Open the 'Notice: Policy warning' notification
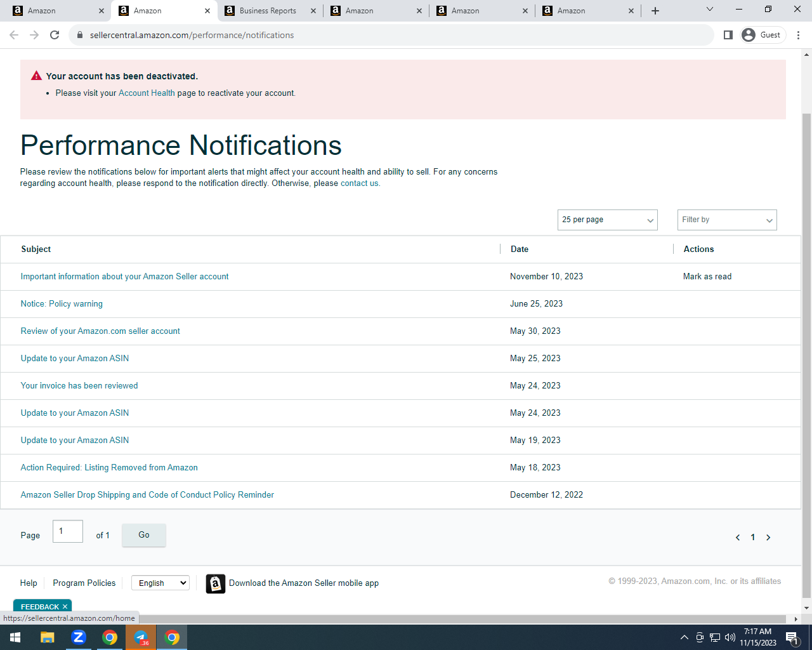 [x=62, y=304]
